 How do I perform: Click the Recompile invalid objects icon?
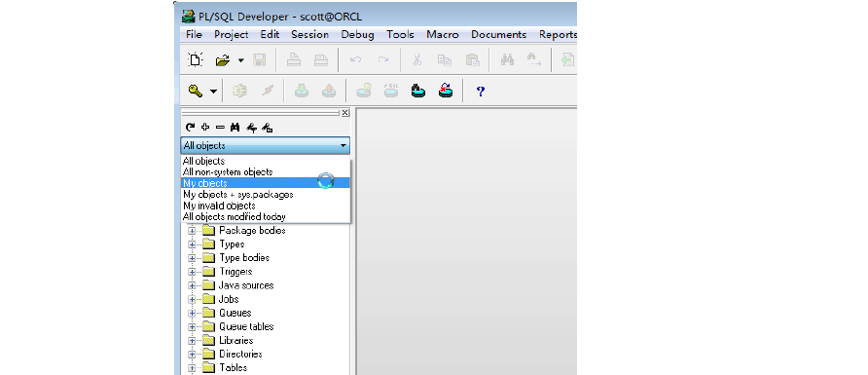(446, 91)
